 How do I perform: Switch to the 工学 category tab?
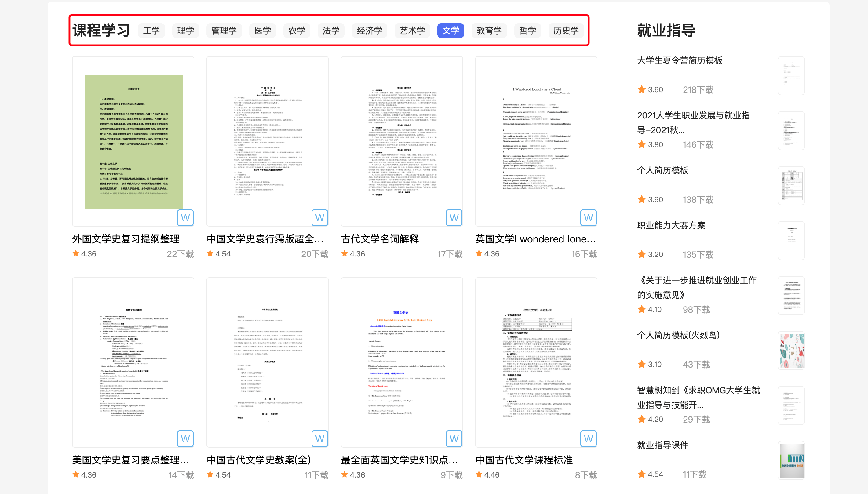pos(151,31)
